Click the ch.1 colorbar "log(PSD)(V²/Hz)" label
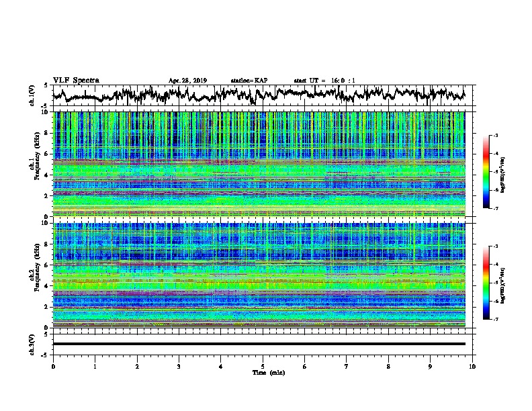Screen dimensions: 532x411 tap(502, 175)
